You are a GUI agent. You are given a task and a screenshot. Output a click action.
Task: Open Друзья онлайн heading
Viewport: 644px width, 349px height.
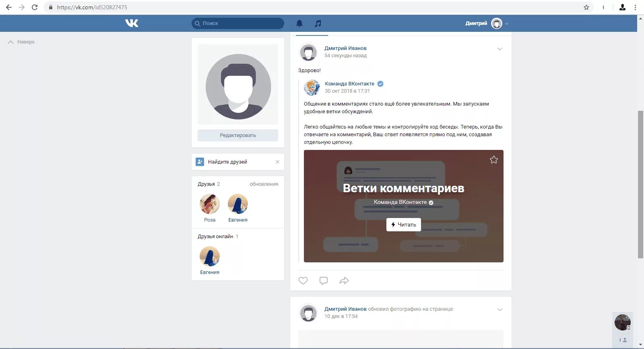215,237
